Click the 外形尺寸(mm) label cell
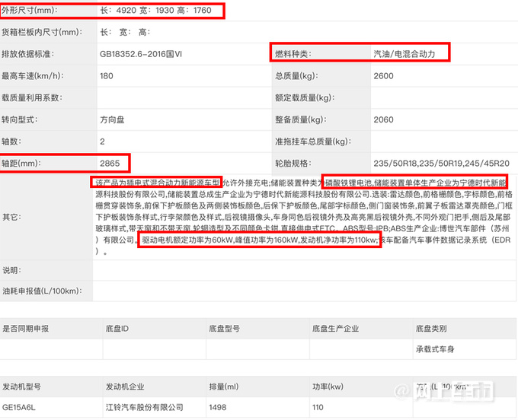The height and width of the screenshot is (420, 518). coord(29,11)
